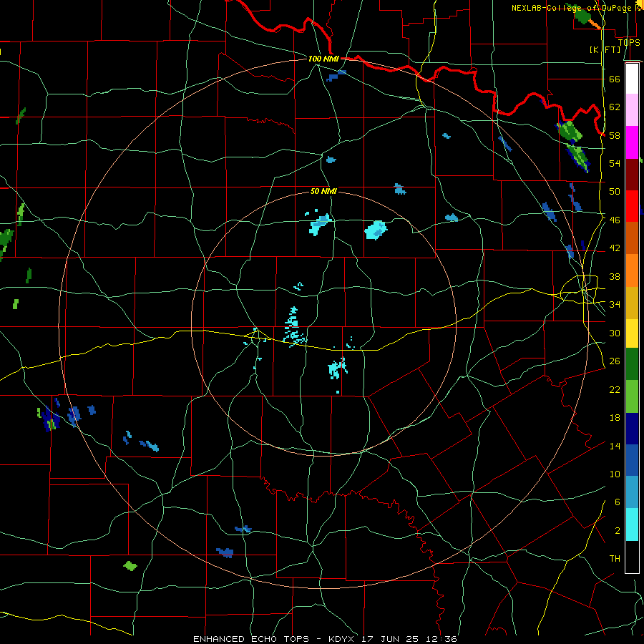Click the bright red legend swatch

point(632,206)
